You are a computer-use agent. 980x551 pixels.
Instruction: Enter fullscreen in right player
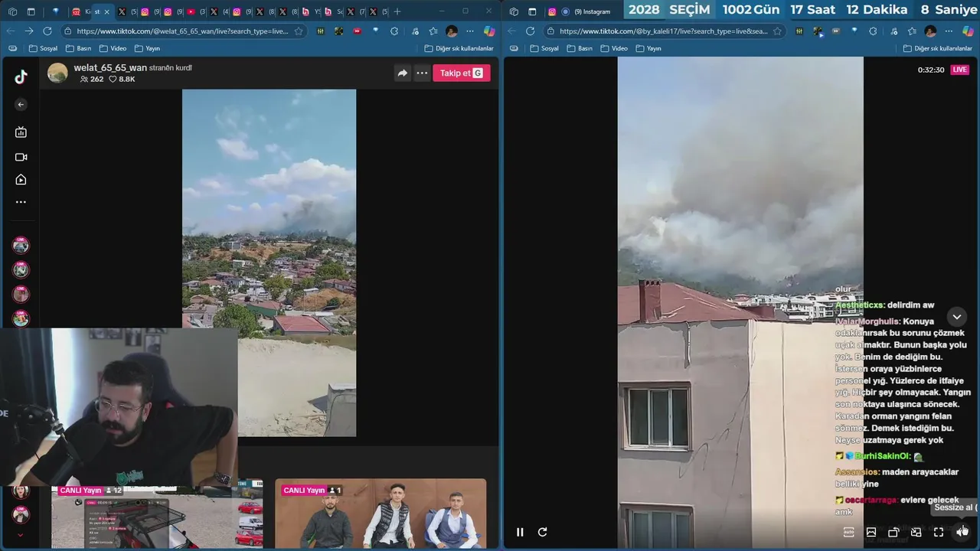point(939,532)
